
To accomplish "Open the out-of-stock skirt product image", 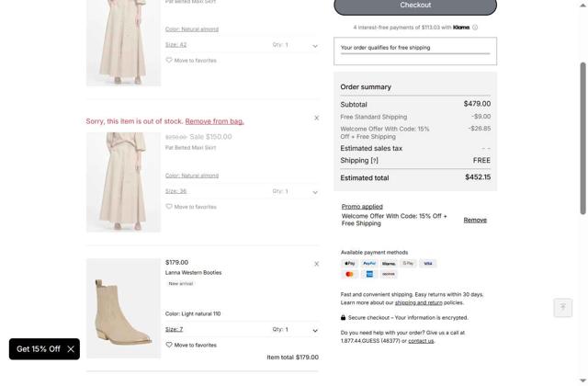I will 124,182.
